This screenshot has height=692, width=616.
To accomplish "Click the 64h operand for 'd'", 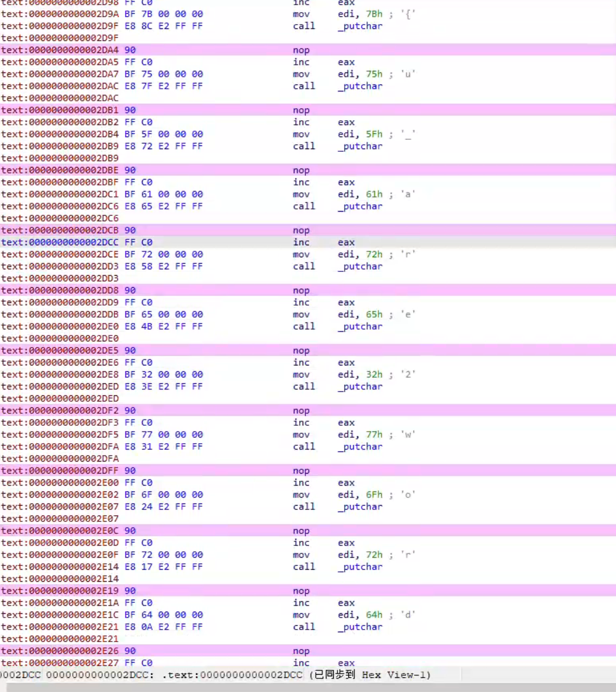I will [x=374, y=615].
